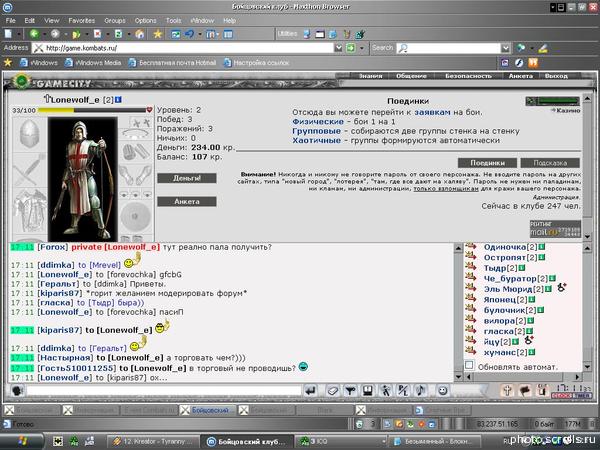The image size is (600, 450).
Task: Expand the dropdown arrow next to Go button
Action: pos(361,48)
